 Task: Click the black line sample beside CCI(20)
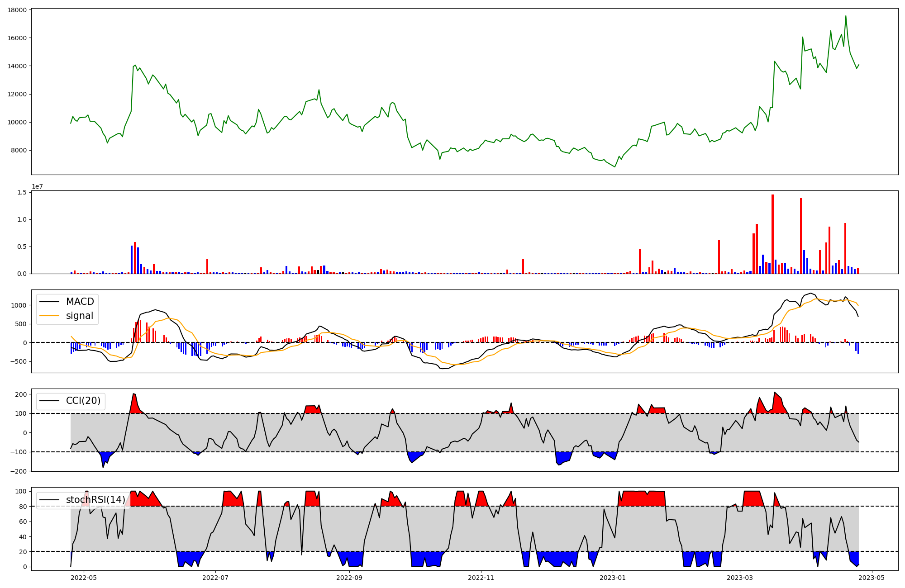click(x=49, y=401)
